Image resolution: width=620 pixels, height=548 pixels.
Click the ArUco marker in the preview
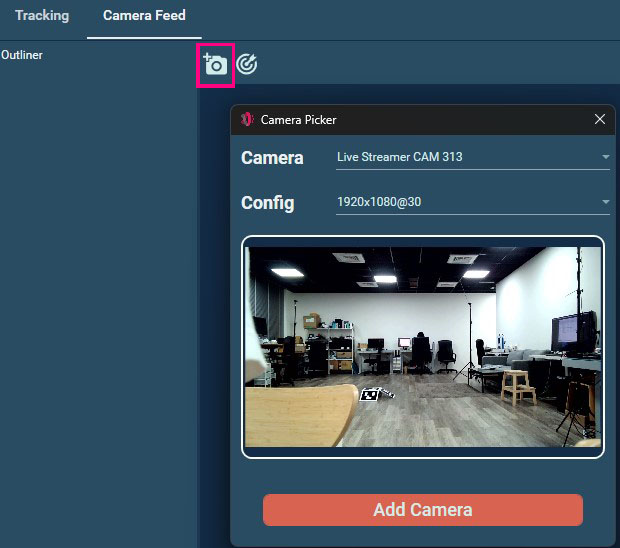[x=372, y=395]
